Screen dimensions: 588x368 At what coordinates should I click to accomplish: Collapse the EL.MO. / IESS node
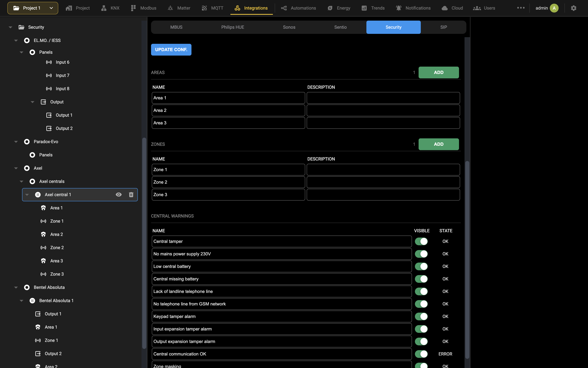click(x=16, y=40)
